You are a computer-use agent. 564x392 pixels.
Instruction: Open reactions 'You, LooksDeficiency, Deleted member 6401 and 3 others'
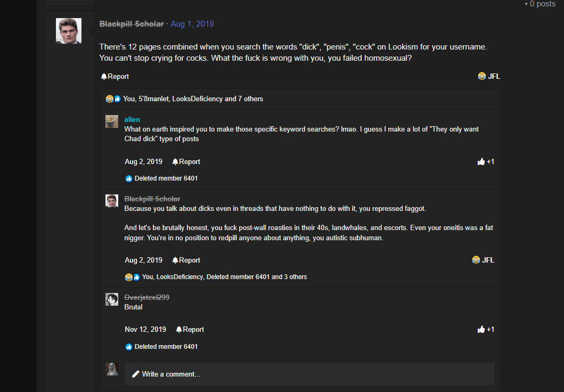(224, 277)
